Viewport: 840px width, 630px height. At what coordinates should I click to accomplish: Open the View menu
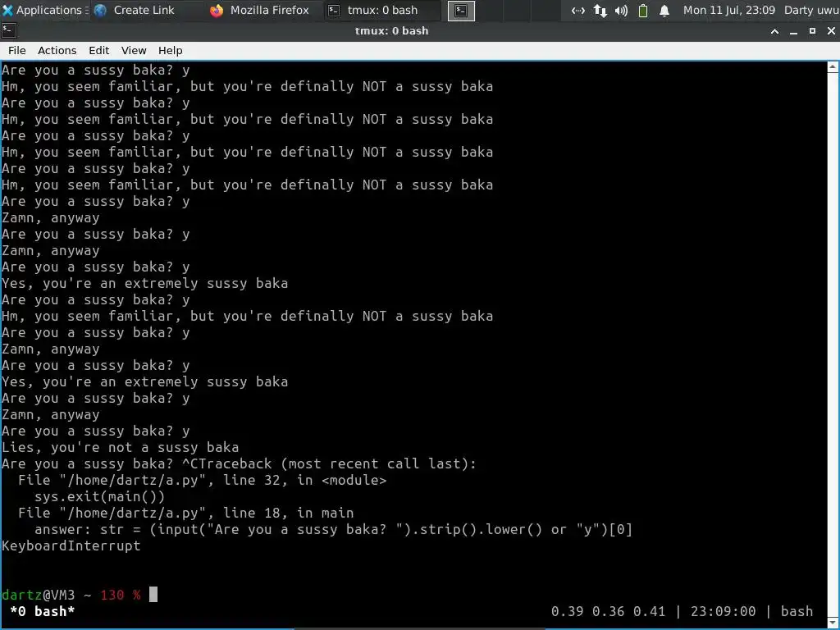134,50
